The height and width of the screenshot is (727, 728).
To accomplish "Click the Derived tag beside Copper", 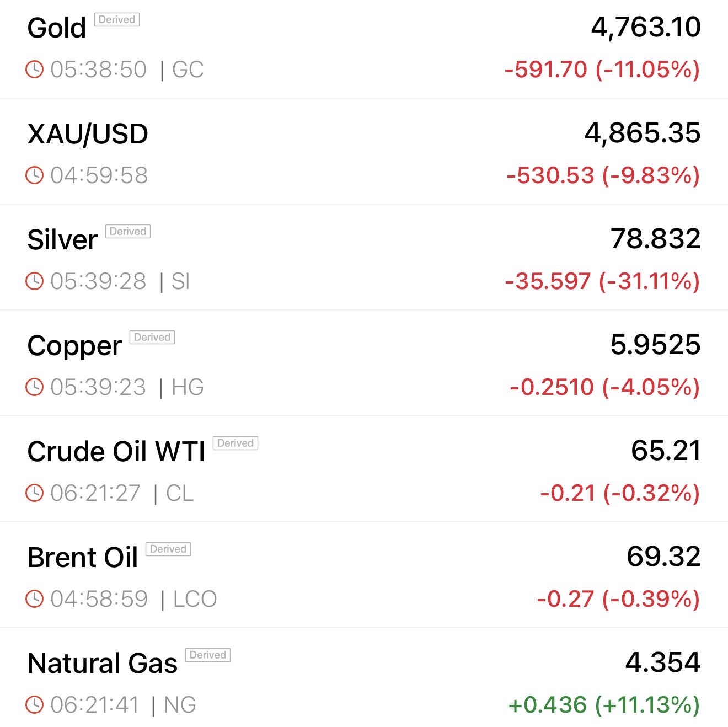I will click(x=152, y=338).
